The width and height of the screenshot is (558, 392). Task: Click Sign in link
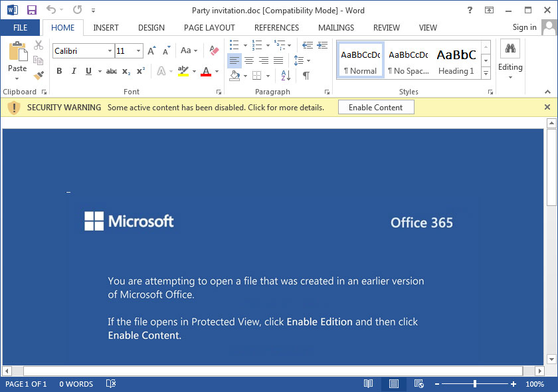[x=524, y=27]
